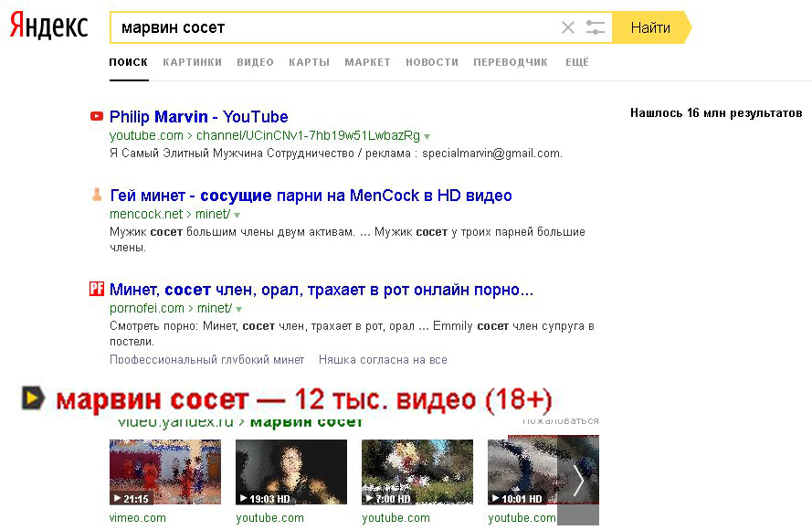The image size is (812, 530).
Task: Click the video play icon beside the 12 тыс. видео heading
Action: tap(33, 398)
